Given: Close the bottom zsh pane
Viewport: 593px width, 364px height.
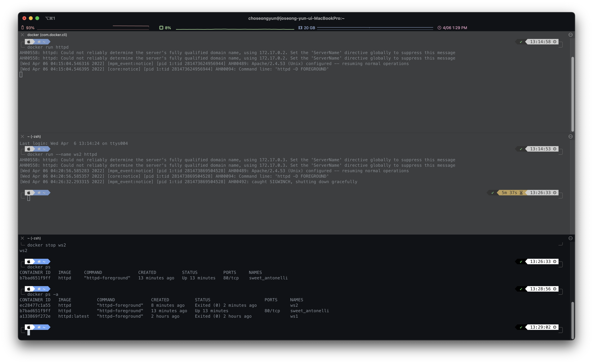Looking at the screenshot, I should pos(22,238).
